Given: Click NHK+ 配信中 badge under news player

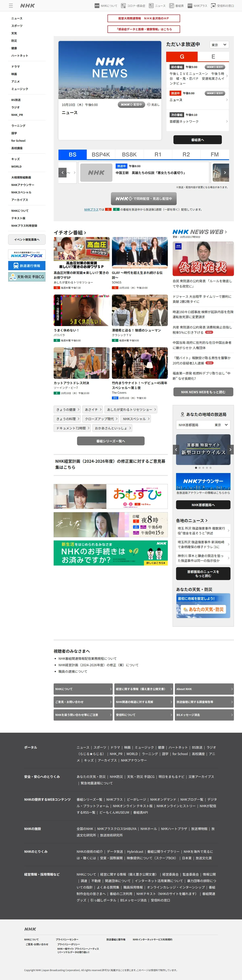Looking at the screenshot, I should point(131,105).
